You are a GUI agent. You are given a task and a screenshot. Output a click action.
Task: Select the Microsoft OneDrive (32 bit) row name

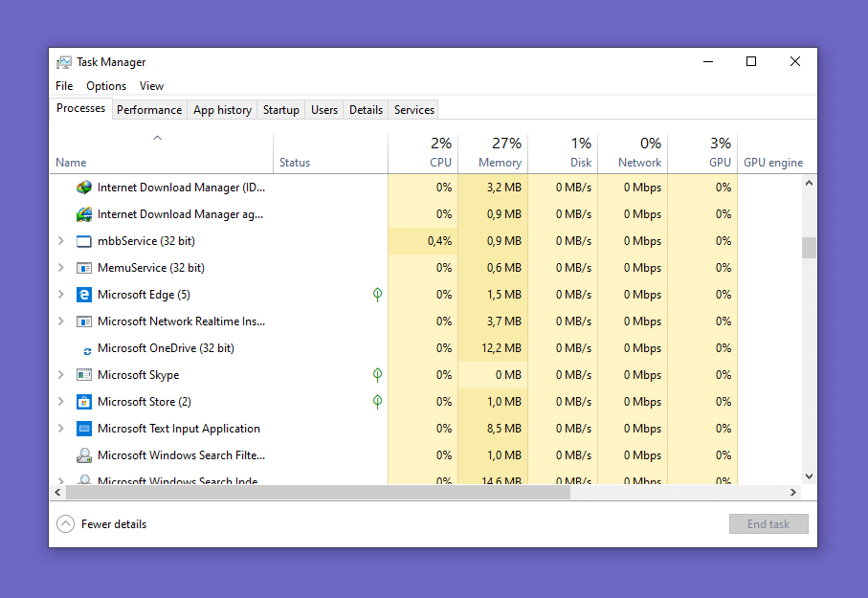click(x=166, y=348)
